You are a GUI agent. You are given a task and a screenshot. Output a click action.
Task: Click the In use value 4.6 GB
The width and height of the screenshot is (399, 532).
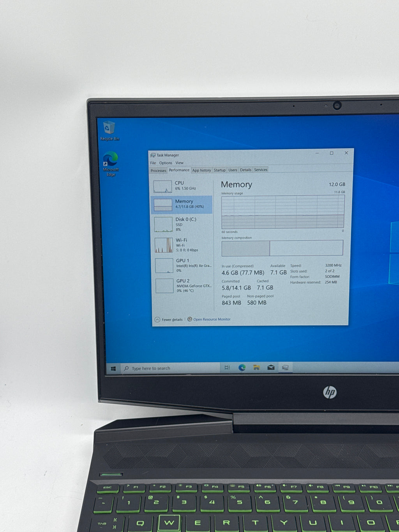(243, 273)
